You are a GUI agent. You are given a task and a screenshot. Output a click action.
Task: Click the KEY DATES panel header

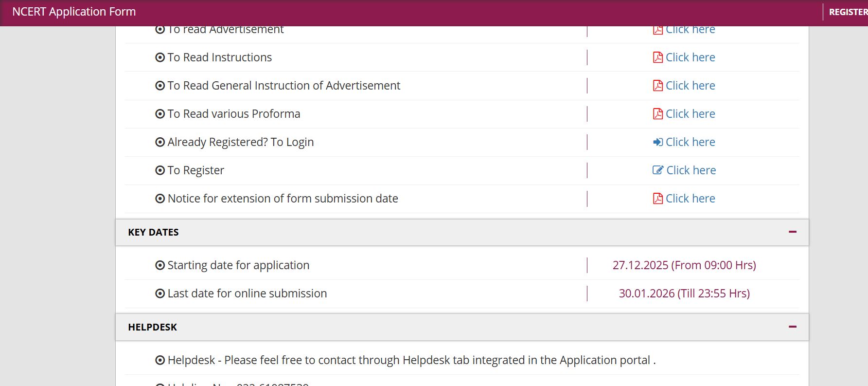[x=153, y=232]
